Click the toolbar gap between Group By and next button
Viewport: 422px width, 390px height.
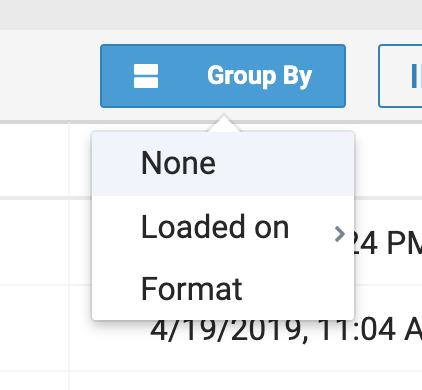tap(362, 76)
